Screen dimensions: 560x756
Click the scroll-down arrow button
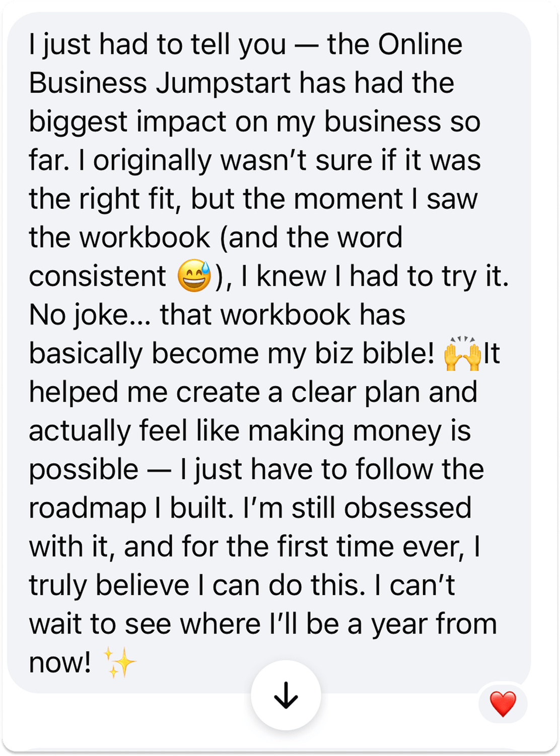click(x=286, y=696)
